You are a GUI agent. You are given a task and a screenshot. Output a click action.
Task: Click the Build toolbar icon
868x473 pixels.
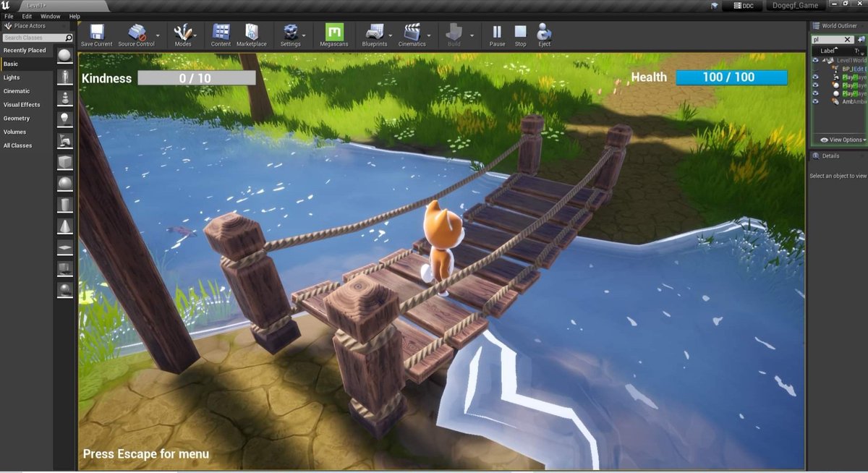454,31
